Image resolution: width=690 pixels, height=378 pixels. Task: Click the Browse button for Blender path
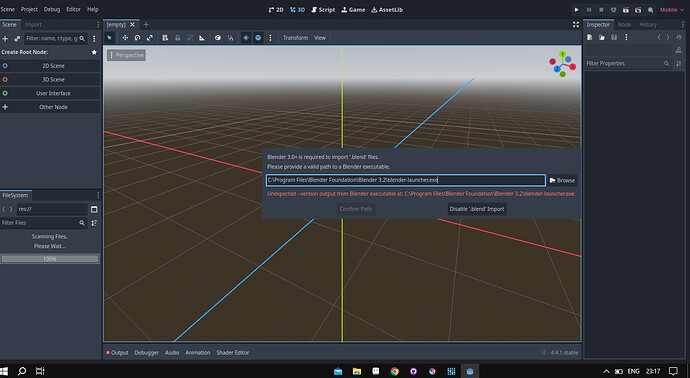coord(562,180)
